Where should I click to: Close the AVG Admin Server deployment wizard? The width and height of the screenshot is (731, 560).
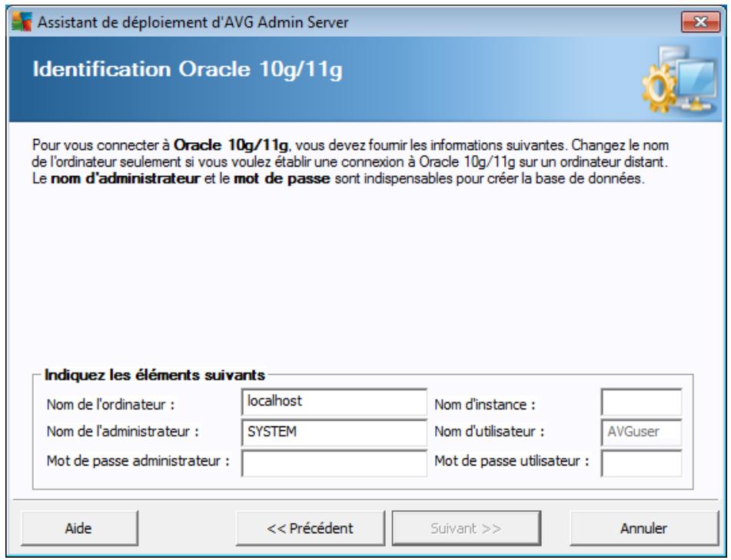700,22
